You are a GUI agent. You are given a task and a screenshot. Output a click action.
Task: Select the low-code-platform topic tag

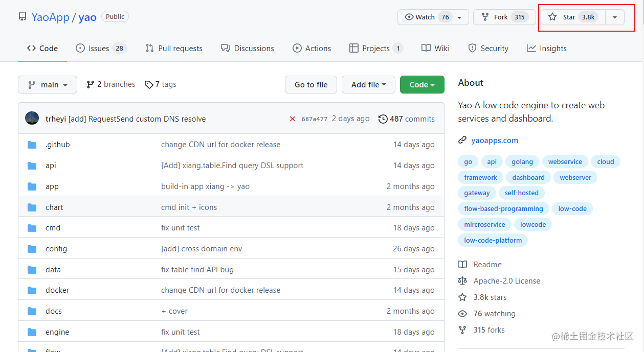click(493, 240)
